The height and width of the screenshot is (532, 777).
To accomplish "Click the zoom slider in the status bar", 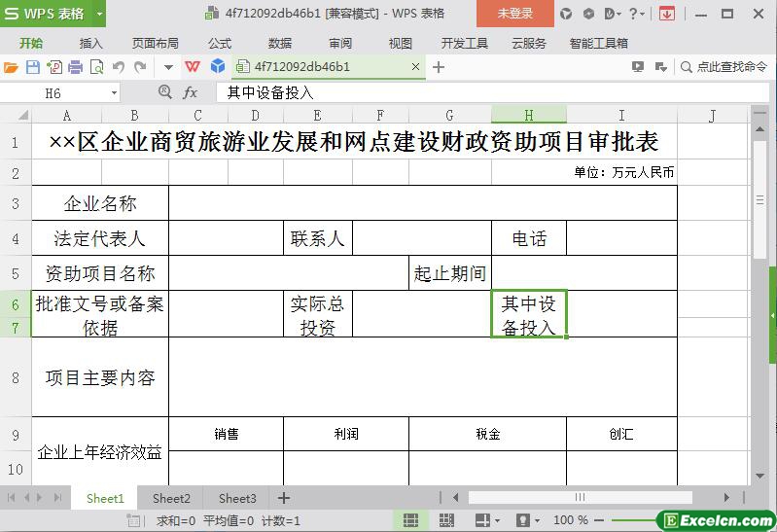I will pos(632,520).
